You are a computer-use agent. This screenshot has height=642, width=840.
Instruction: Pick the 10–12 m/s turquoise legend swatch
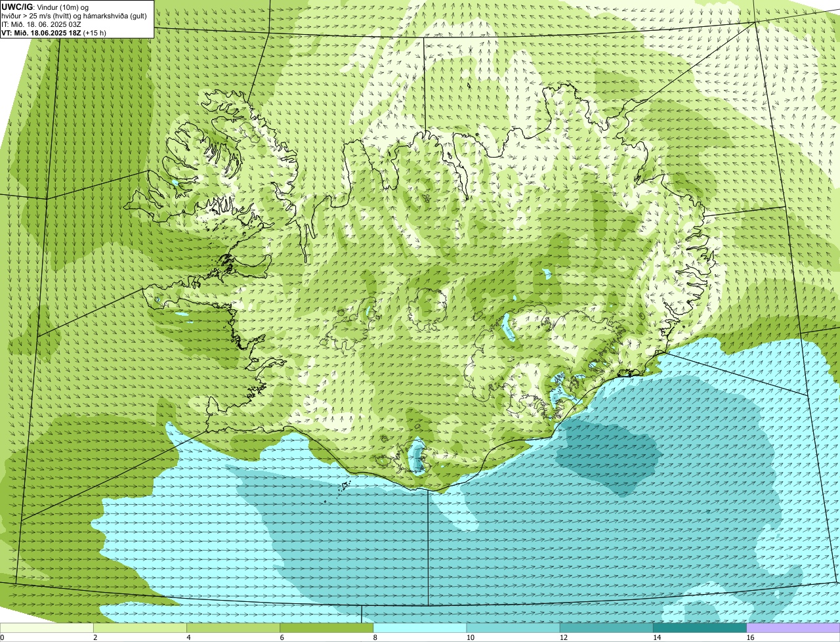513,628
